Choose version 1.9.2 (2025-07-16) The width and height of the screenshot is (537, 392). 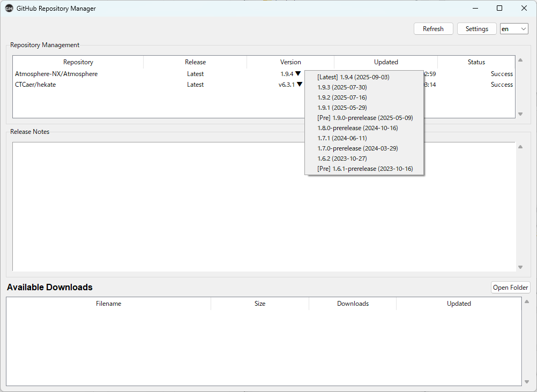click(x=364, y=97)
